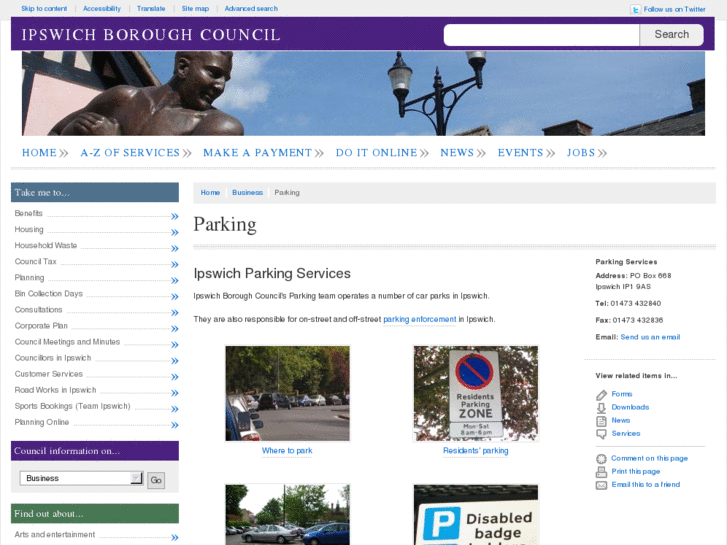
Task: Click chevron beside Road Works in Ipswich
Action: click(x=175, y=393)
